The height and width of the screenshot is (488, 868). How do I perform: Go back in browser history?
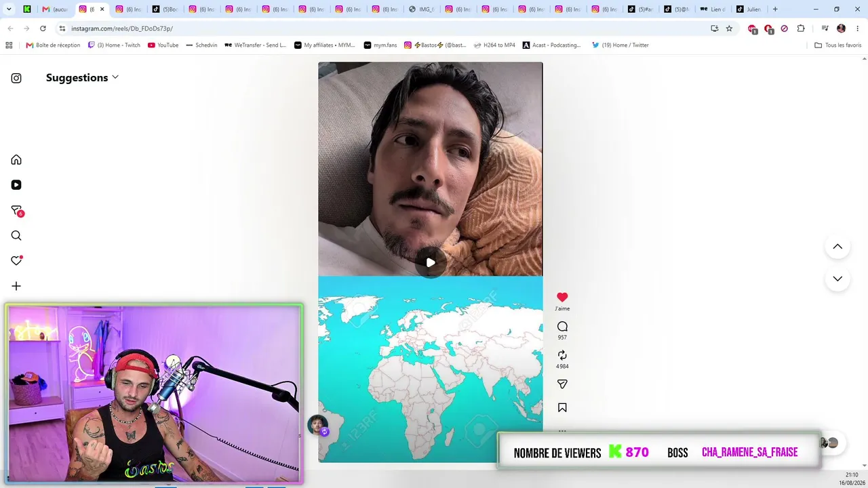coord(10,28)
